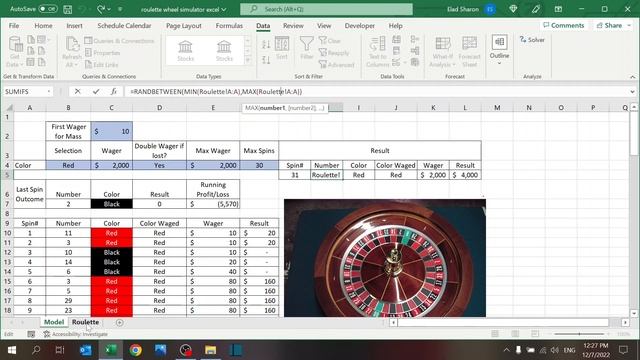Open the Get Data icon
Screen dimensions: 640x360
15,51
